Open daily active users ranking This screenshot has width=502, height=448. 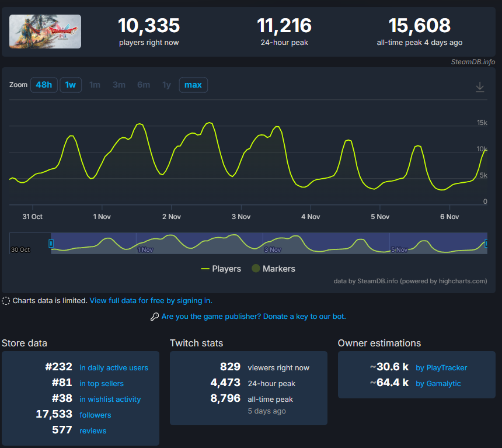click(x=114, y=368)
